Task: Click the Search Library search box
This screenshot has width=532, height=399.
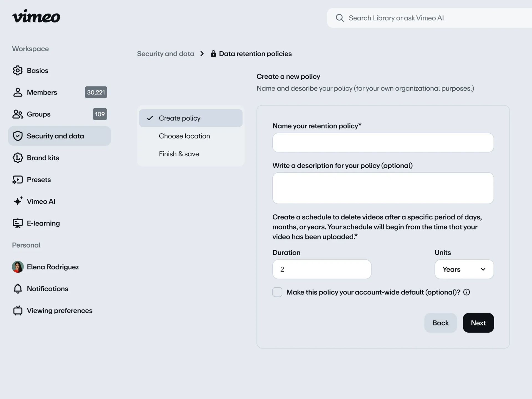Action: 432,18
